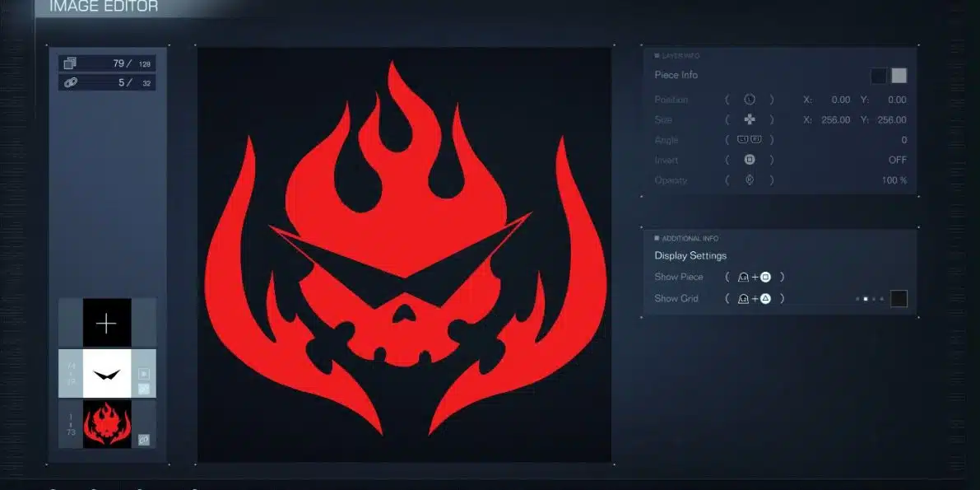Pick the dark color swatch in Piece Info
Image resolution: width=980 pixels, height=490 pixels.
[879, 76]
